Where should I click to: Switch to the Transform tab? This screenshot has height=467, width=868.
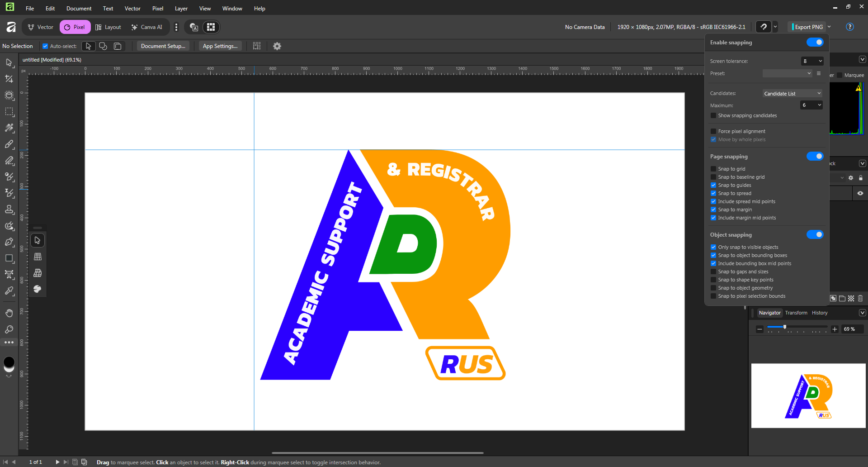tap(796, 313)
